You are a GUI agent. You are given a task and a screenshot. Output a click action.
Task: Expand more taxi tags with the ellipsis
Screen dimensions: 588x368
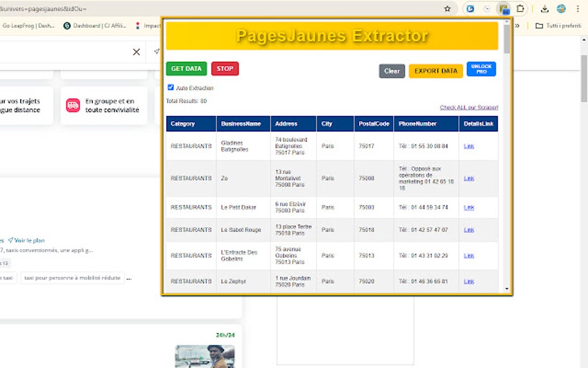tap(129, 278)
